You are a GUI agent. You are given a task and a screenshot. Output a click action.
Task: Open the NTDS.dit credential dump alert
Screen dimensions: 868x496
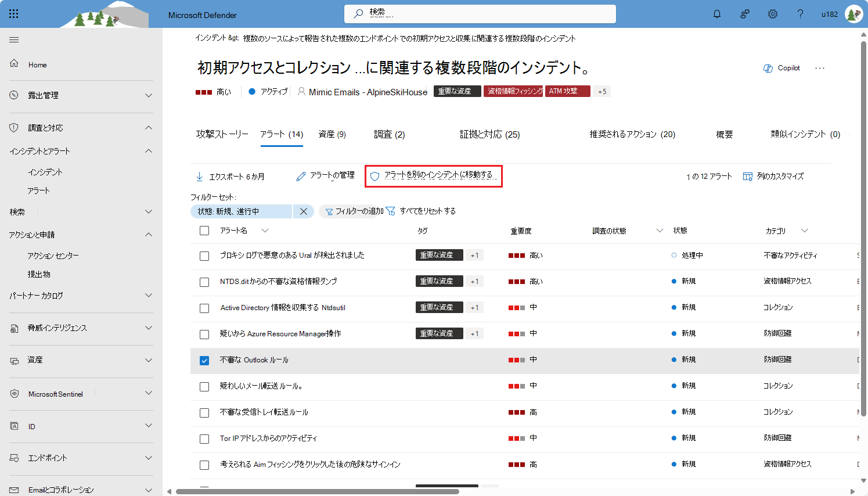click(278, 281)
